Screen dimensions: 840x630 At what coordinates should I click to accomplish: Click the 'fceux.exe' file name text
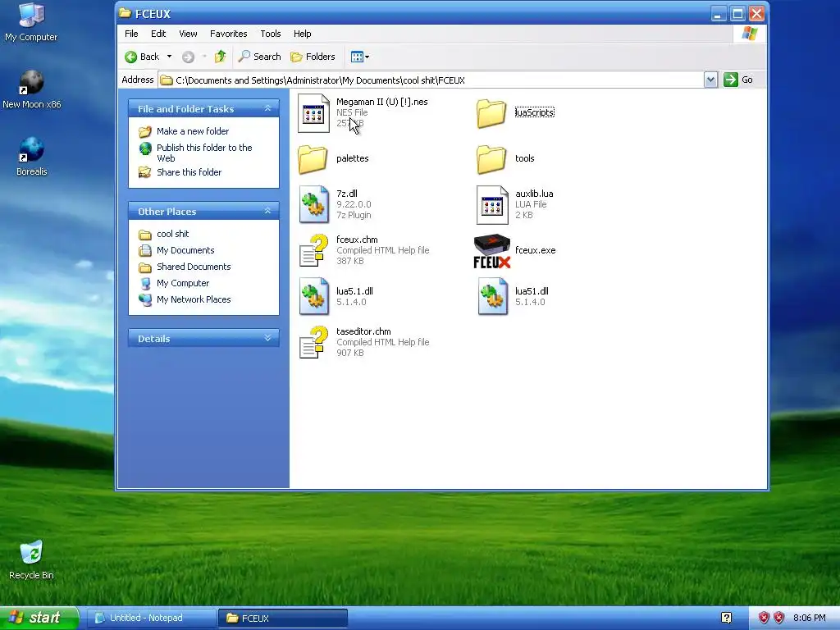coord(535,250)
